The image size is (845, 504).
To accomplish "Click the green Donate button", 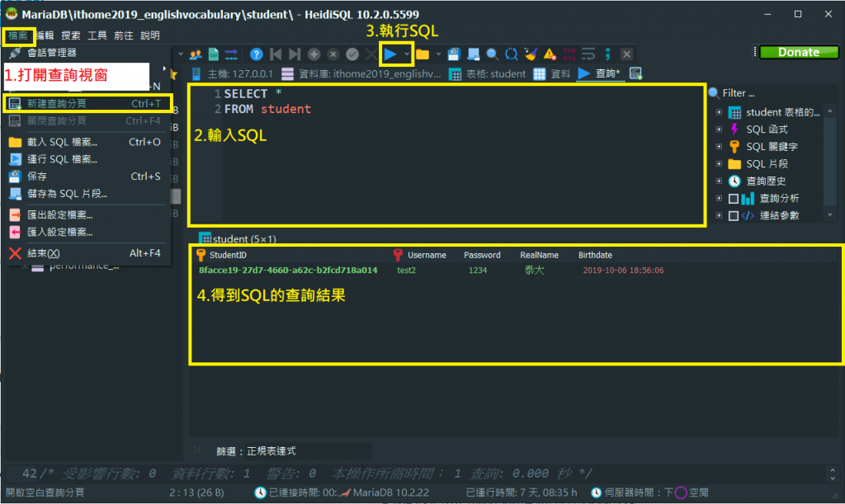I will click(x=799, y=52).
